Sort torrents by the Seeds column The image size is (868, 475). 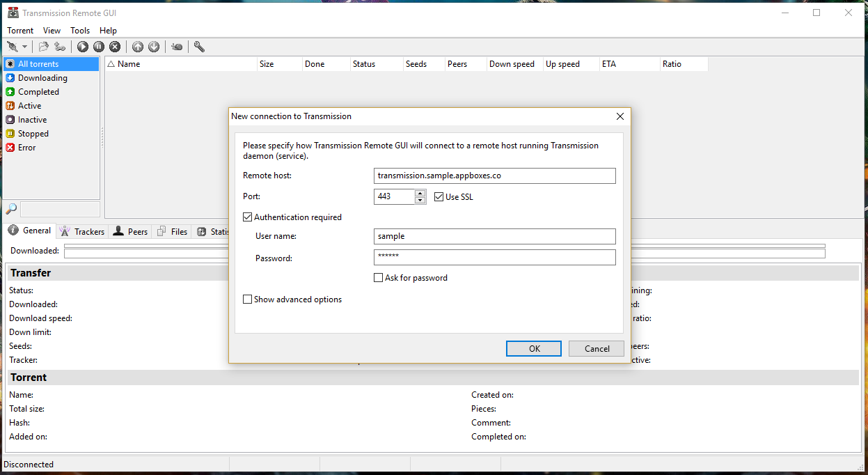coord(424,64)
